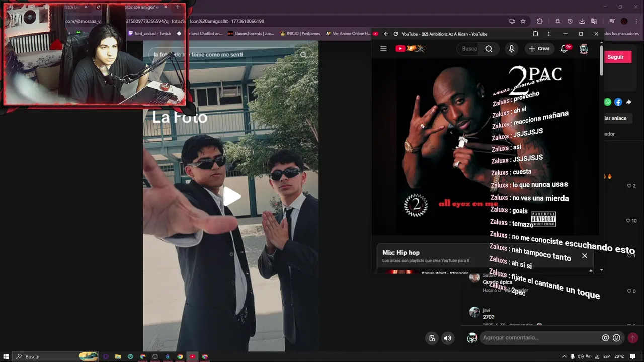Click YouTube search magnifier button
The width and height of the screenshot is (644, 362).
(489, 49)
